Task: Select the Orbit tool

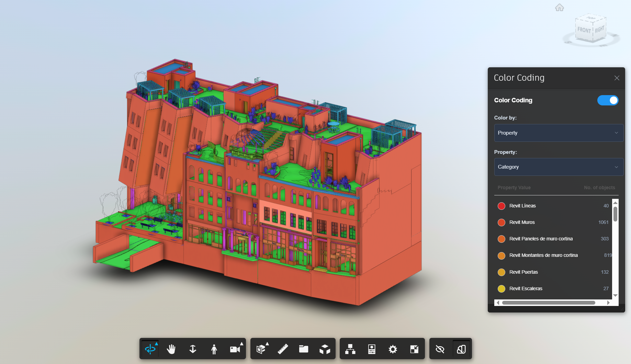Action: tap(150, 349)
